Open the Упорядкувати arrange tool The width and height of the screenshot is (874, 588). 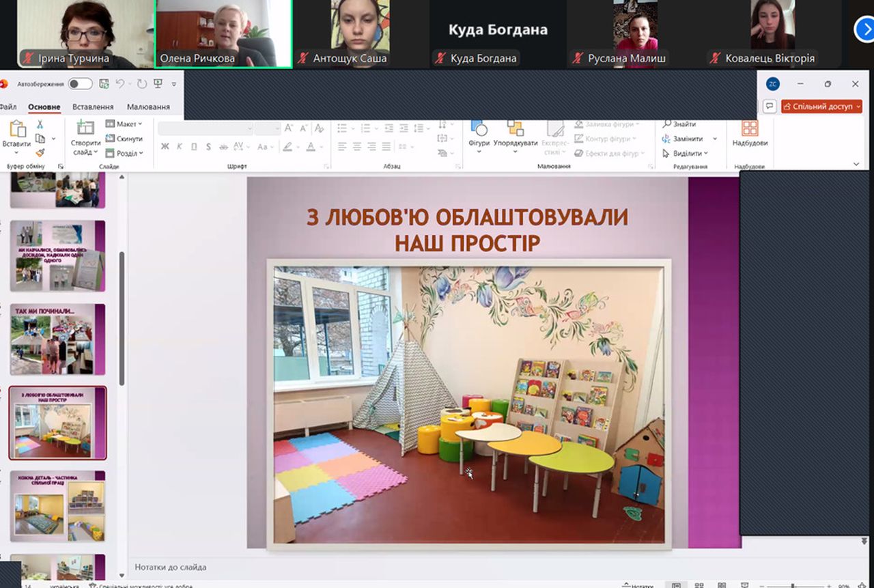pos(515,128)
